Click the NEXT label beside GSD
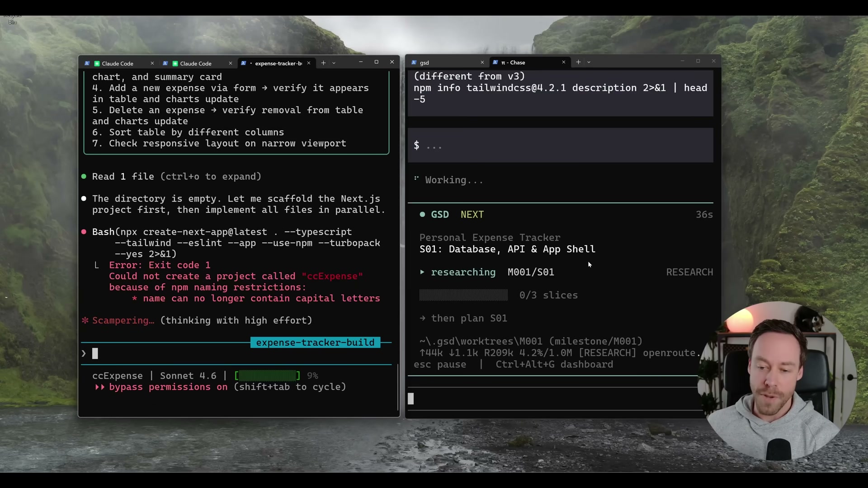The image size is (868, 488). [x=472, y=215]
